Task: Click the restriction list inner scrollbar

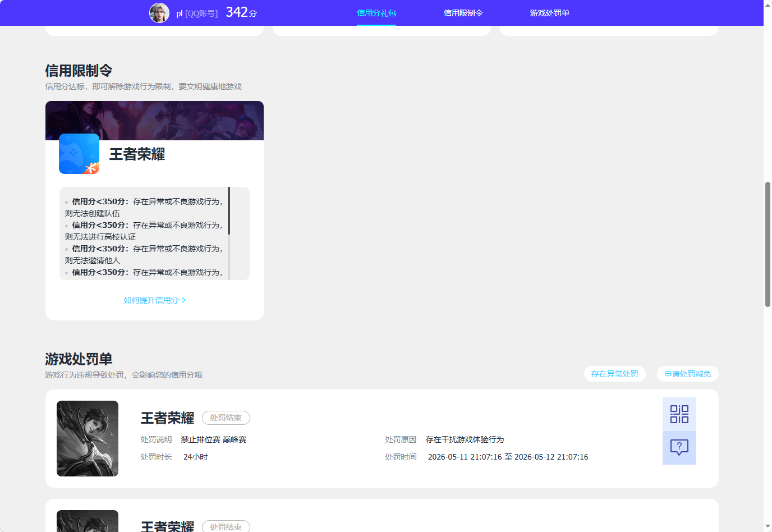Action: pyautogui.click(x=229, y=210)
